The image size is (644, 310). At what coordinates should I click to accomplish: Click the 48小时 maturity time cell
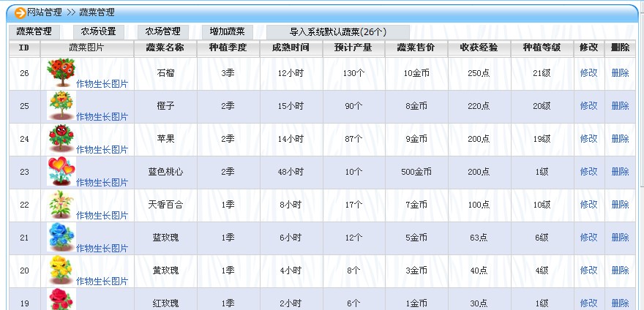(x=291, y=172)
